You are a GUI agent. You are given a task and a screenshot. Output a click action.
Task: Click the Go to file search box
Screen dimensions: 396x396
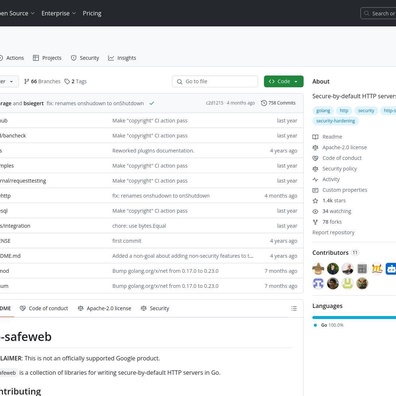click(215, 81)
